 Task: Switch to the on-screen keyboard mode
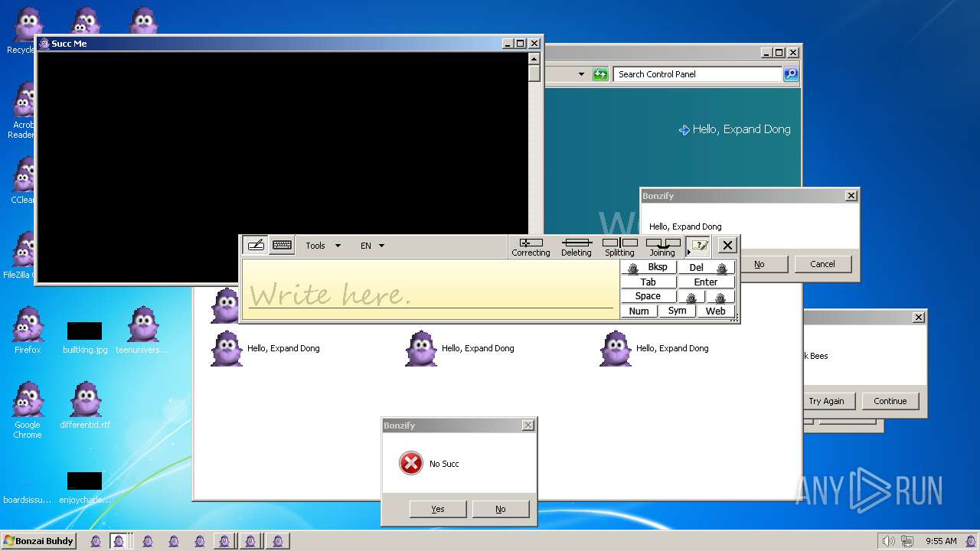(282, 246)
